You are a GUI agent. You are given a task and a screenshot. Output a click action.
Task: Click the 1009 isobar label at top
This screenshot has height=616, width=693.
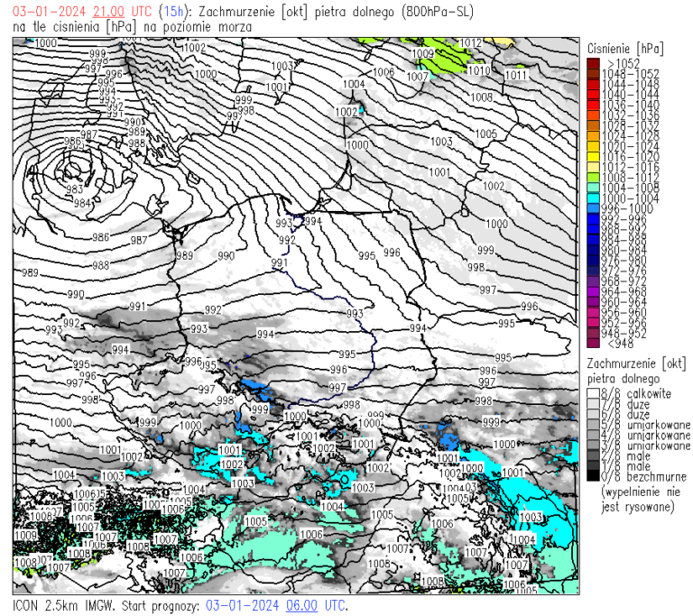[x=421, y=54]
